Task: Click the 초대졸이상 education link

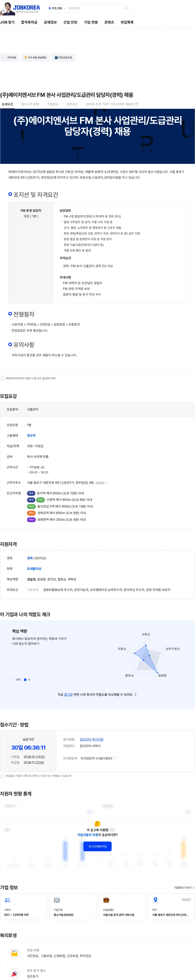Action: [34, 568]
